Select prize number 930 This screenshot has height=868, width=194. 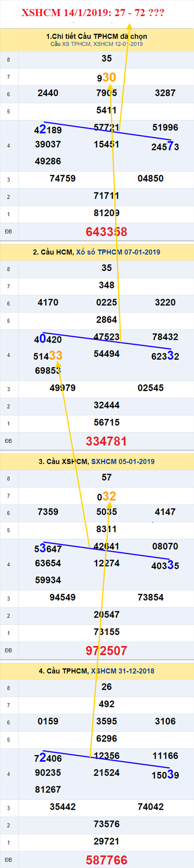[x=107, y=77]
